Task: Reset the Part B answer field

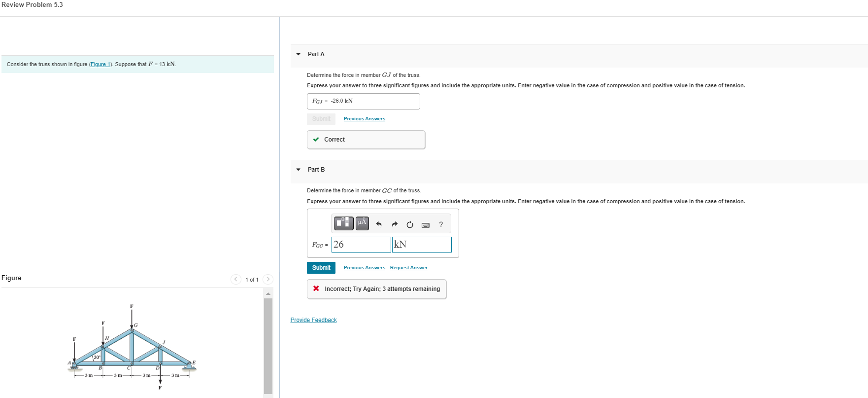Action: pos(410,224)
